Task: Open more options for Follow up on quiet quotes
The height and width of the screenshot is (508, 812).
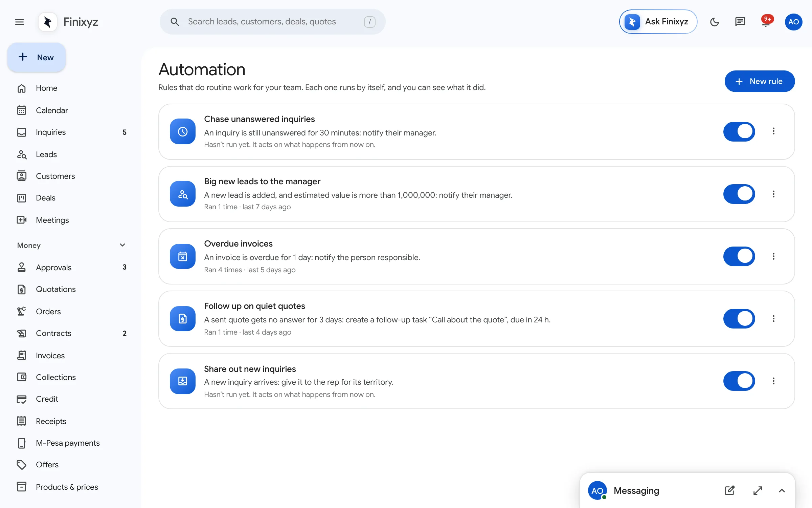Action: [773, 318]
